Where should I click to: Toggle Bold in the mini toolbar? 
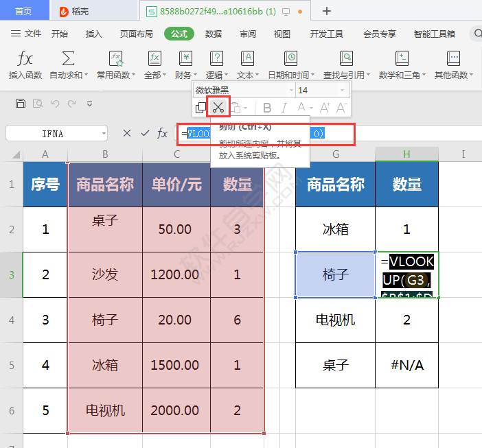point(267,108)
